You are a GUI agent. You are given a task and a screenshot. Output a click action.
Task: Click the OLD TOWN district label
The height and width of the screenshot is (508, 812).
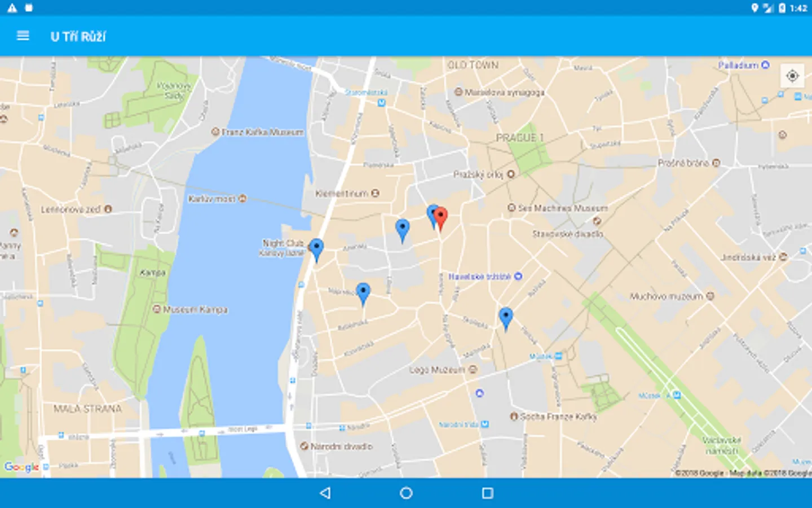coord(473,65)
